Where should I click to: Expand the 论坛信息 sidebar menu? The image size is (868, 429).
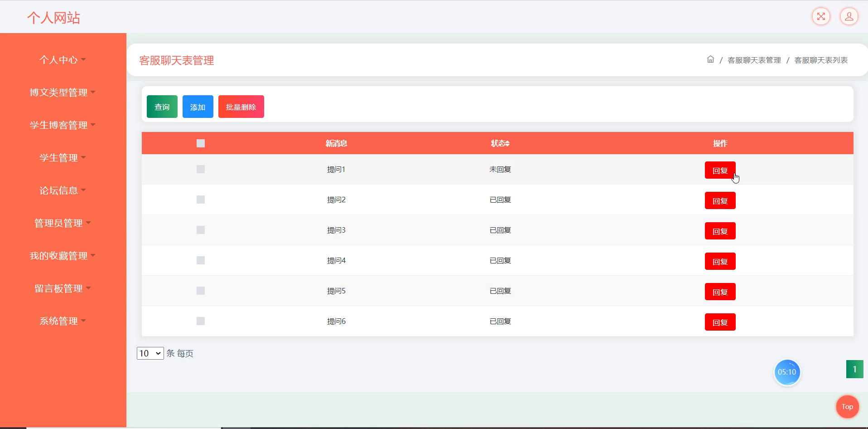coord(63,190)
